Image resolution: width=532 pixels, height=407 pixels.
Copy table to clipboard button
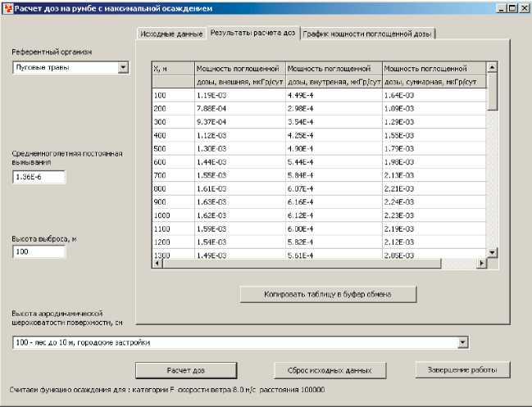coord(328,294)
